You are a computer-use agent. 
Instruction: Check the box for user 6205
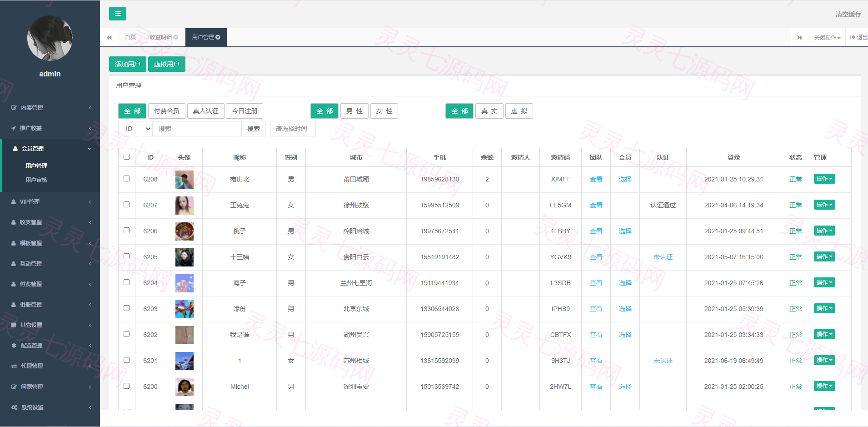click(127, 256)
